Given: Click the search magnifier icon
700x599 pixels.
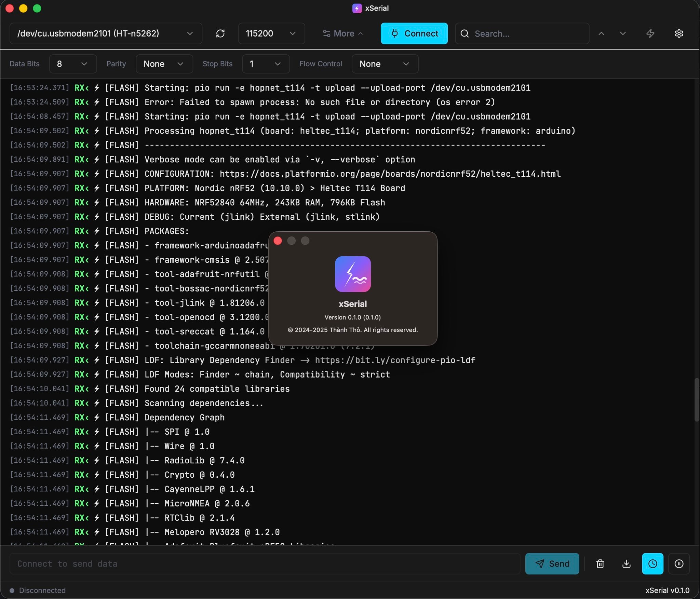Looking at the screenshot, I should pos(465,33).
